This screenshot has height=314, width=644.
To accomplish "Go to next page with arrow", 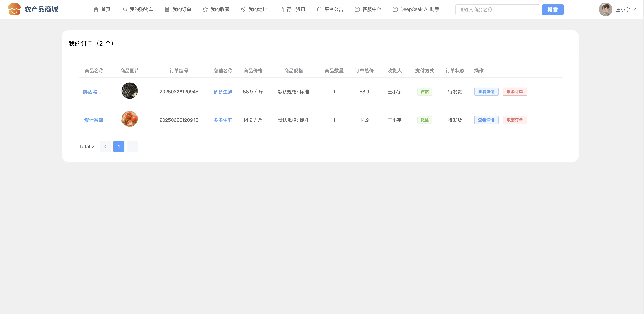I will pos(132,146).
